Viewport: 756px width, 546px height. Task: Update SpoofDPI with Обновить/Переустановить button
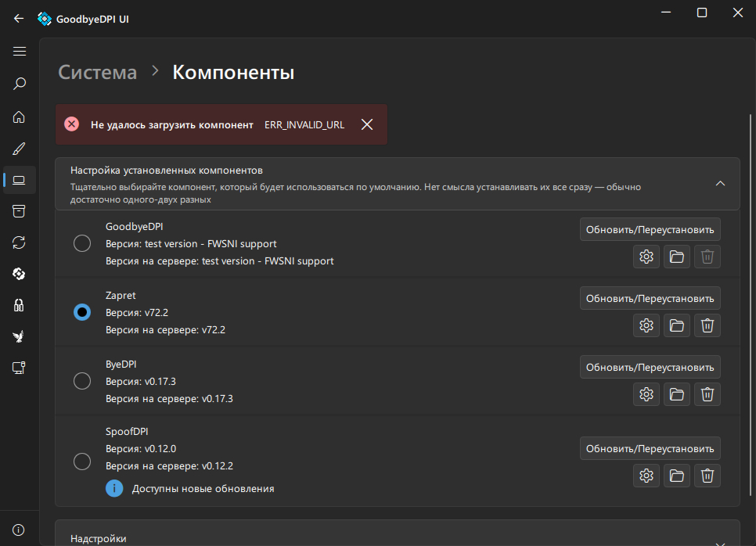point(650,448)
